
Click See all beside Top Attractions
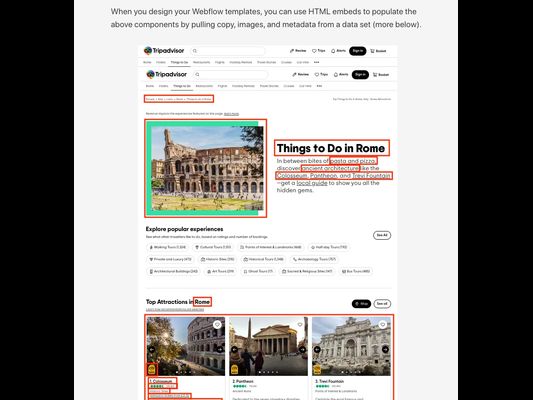click(382, 303)
